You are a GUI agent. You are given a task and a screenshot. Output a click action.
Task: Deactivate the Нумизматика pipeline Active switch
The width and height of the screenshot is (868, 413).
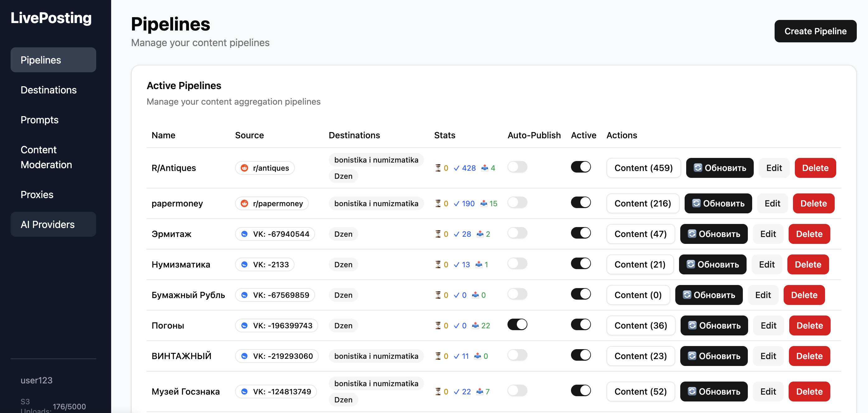click(580, 263)
